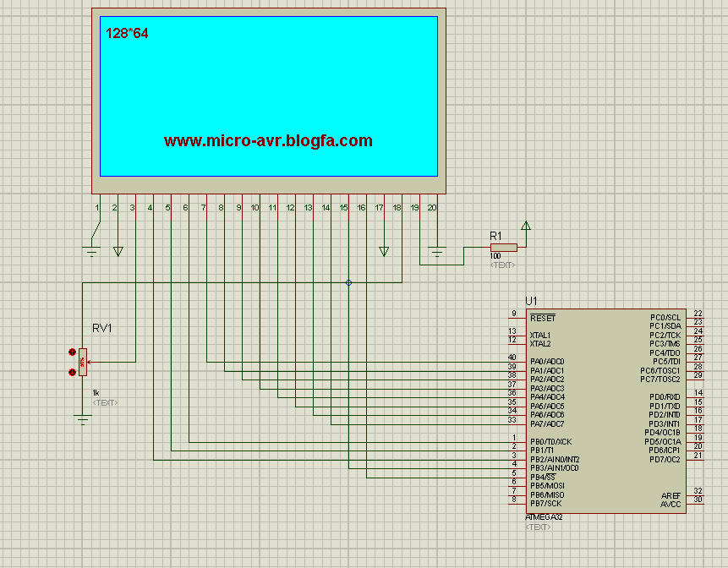Click the PB4/SS pin label on ATMEGA32
Screen dimensions: 728x568
pyautogui.click(x=543, y=477)
